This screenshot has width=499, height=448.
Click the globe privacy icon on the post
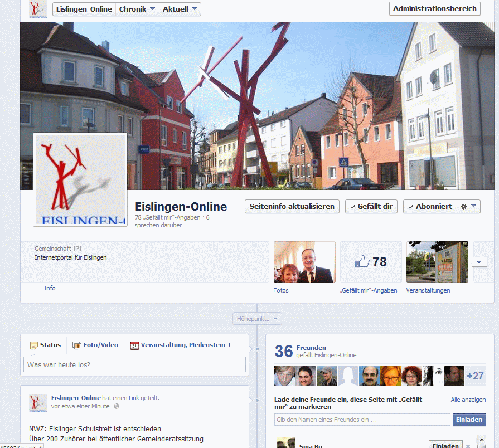(x=117, y=407)
